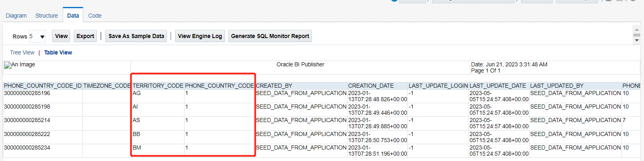
Task: Click the scroll down arrow
Action: (637, 40)
